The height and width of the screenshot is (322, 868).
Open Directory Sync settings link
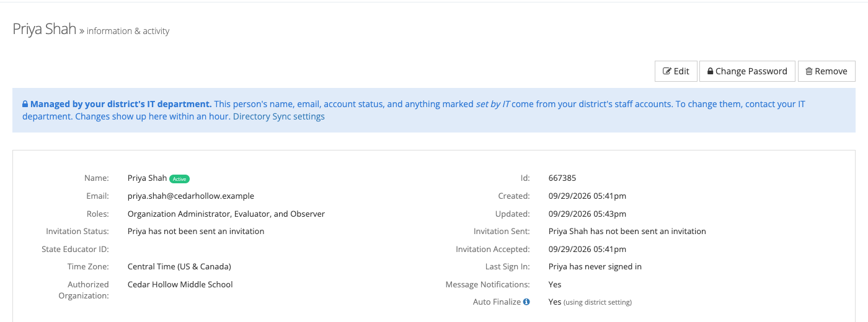pos(278,116)
